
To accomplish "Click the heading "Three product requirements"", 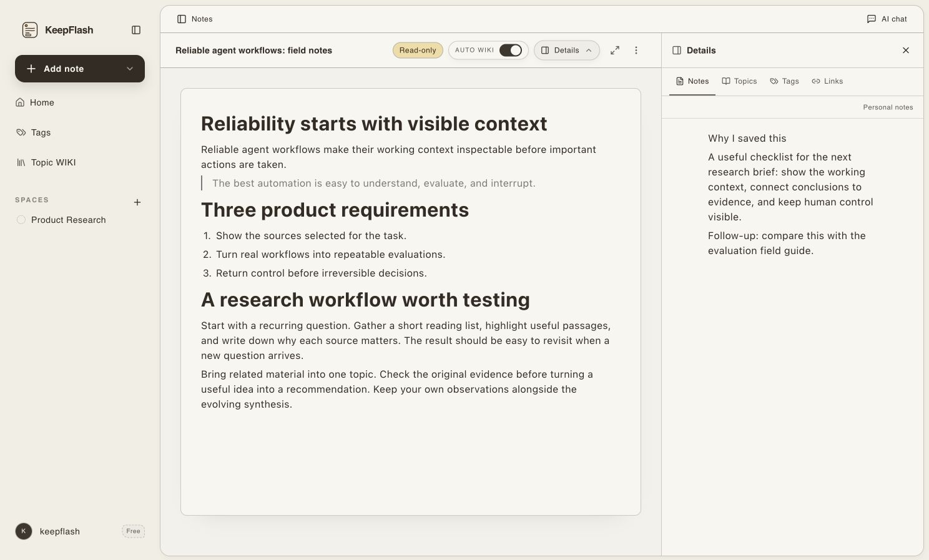I will coord(335,210).
